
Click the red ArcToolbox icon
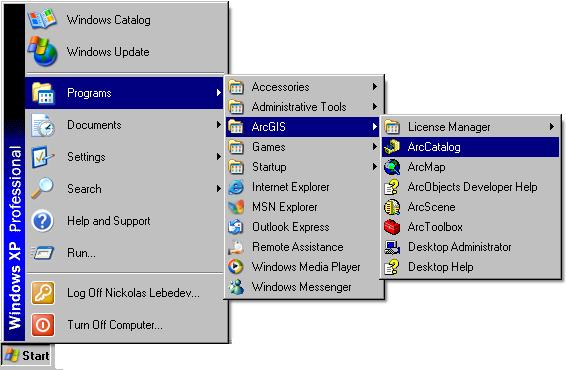tap(392, 227)
